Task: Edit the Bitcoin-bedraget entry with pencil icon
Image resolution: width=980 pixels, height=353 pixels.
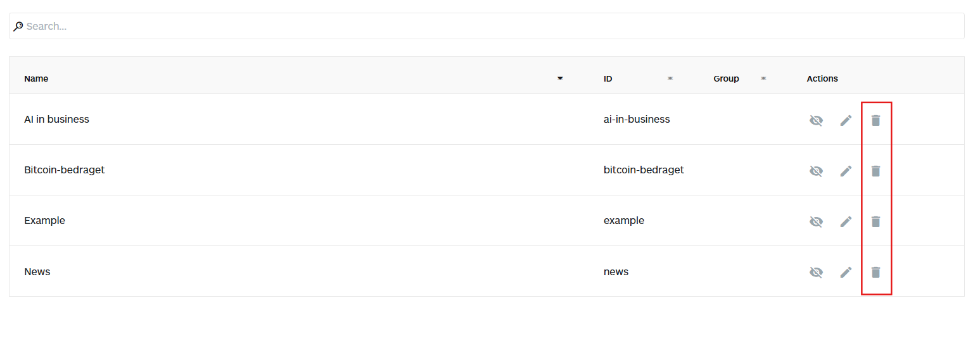Action: click(x=846, y=171)
